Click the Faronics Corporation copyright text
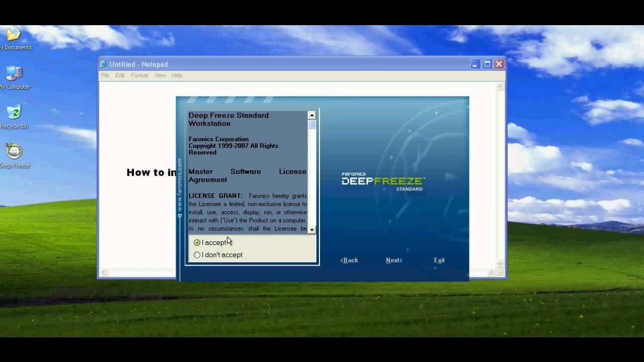This screenshot has height=362, width=644. pos(233,146)
